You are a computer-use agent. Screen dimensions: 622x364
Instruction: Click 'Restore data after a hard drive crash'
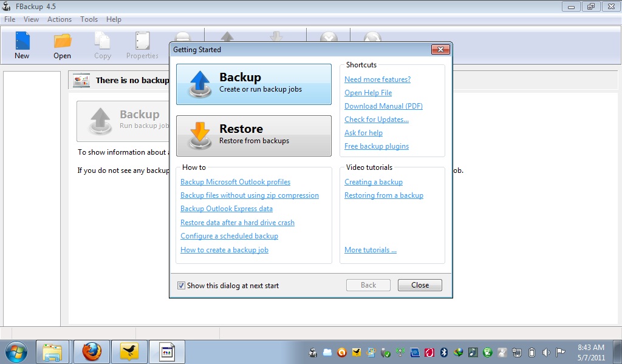[x=238, y=223]
